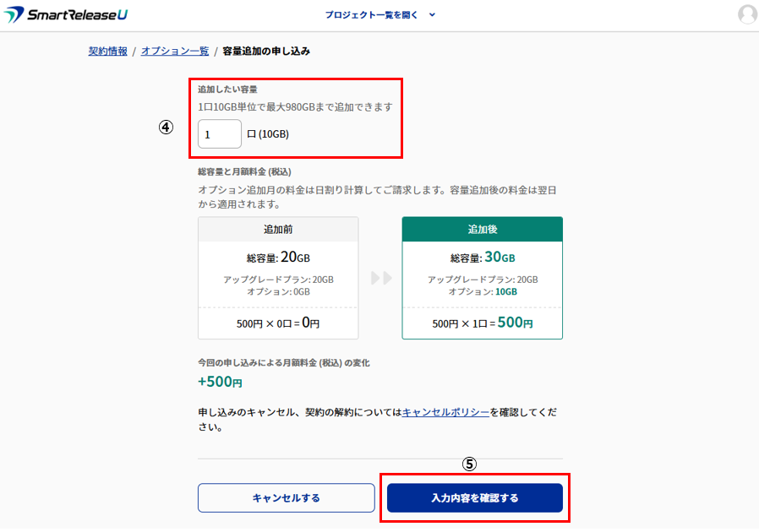This screenshot has height=532, width=759.
Task: Focus the 口 quantity input field
Action: click(219, 134)
